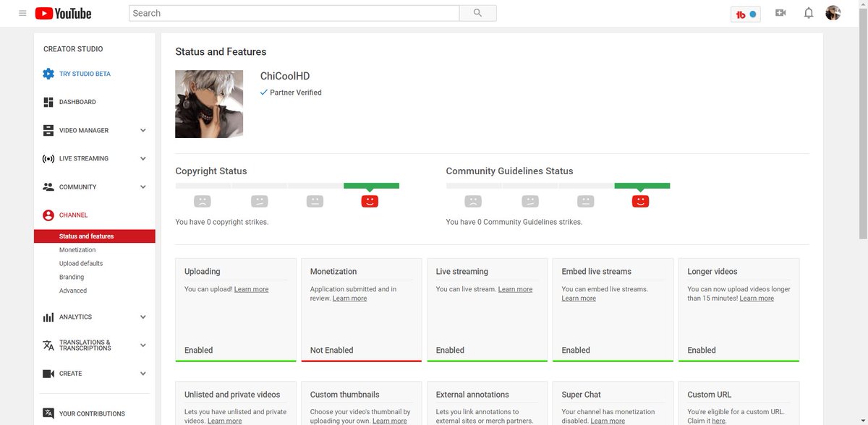Click the red smiley under Community Guidelines Status

[640, 201]
